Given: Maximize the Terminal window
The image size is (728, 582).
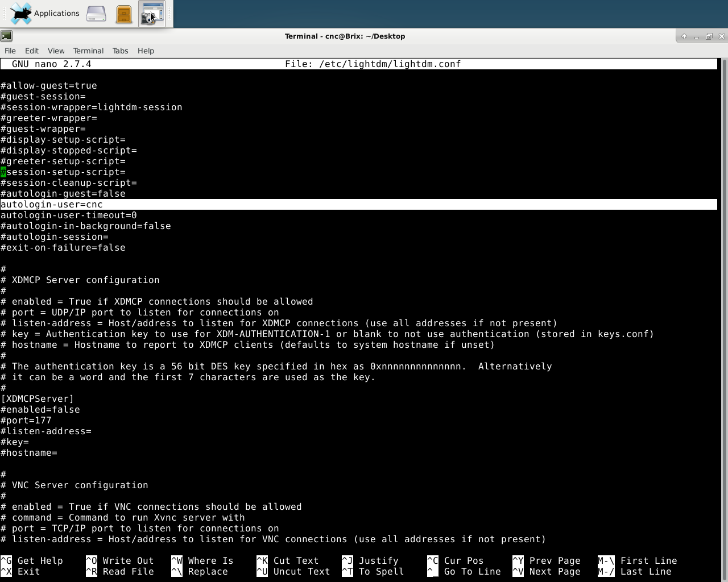Looking at the screenshot, I should point(709,36).
